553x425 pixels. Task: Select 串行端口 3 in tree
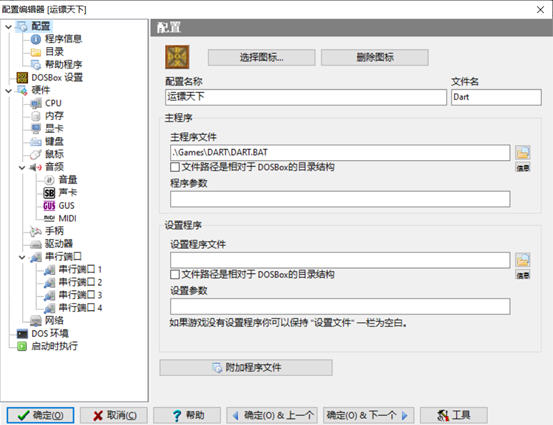80,295
